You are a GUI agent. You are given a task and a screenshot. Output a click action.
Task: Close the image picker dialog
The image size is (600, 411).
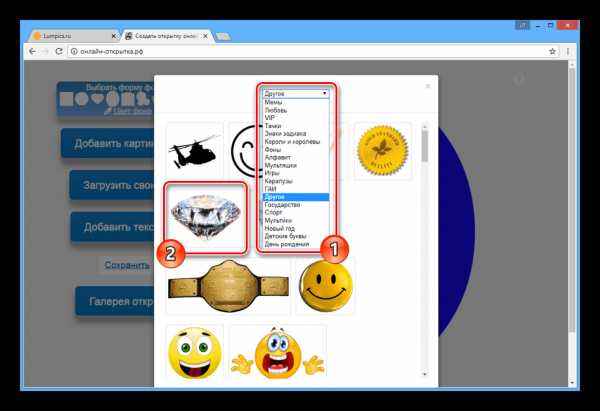(x=428, y=86)
